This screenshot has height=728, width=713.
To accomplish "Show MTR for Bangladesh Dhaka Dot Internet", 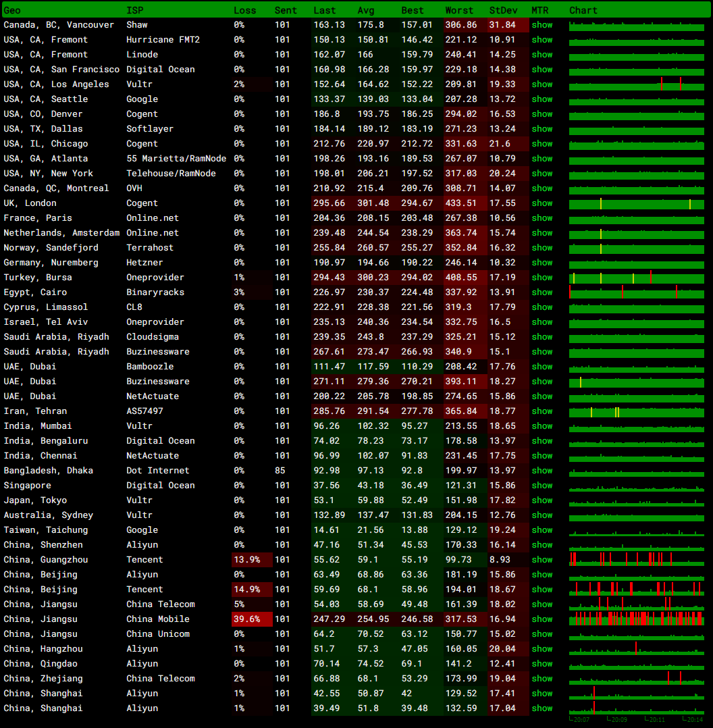I will [x=542, y=471].
